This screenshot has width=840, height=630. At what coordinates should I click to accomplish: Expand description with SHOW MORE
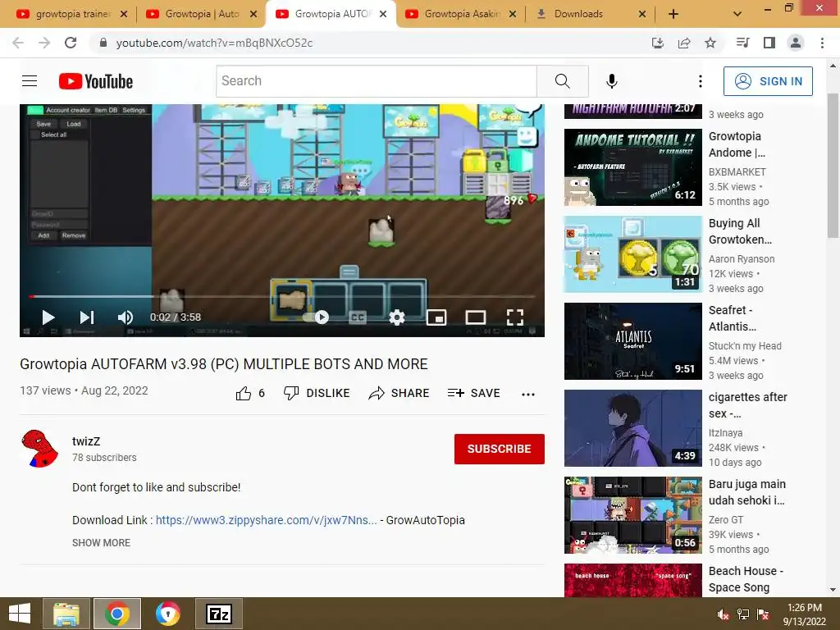point(101,543)
